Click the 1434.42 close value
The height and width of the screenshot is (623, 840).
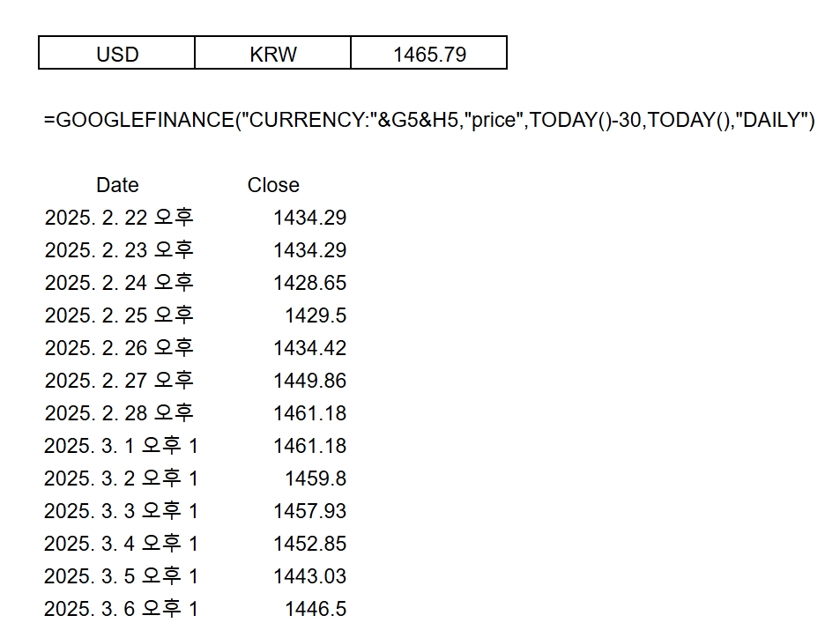point(309,348)
